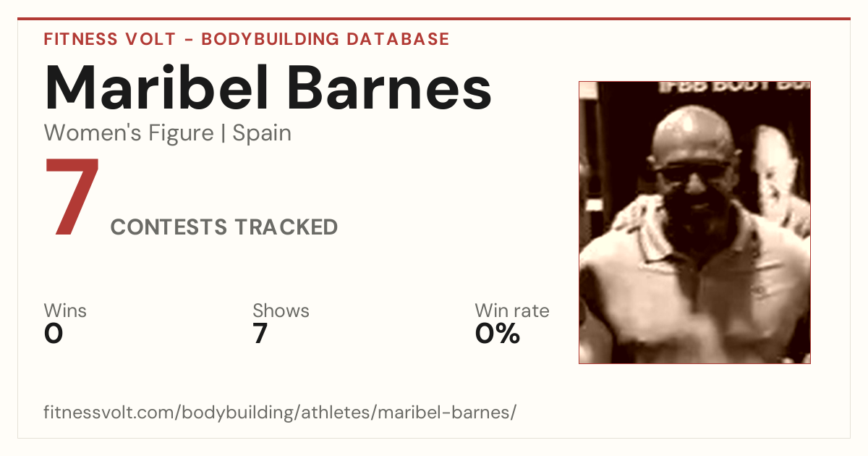Click the large red number 7
Screen dimensions: 868x456
click(72, 197)
